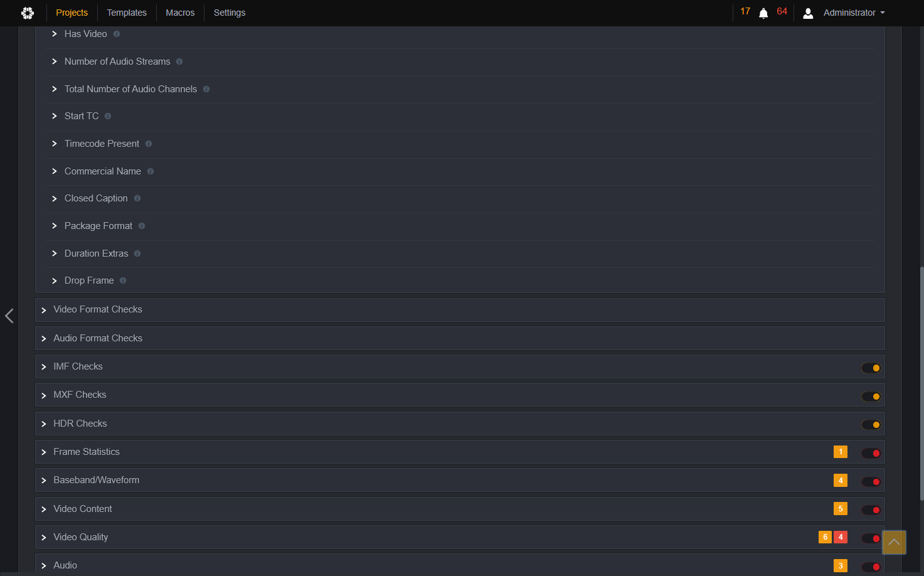Click the Baseband/Waveform section title
The height and width of the screenshot is (576, 924).
coord(97,480)
